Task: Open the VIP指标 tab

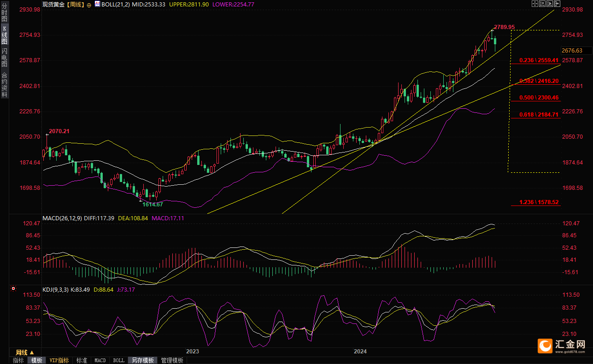Action: coord(59,360)
